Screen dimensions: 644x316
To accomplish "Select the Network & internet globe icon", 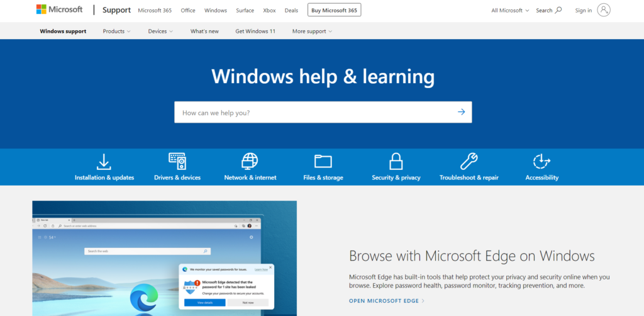I will [x=250, y=161].
